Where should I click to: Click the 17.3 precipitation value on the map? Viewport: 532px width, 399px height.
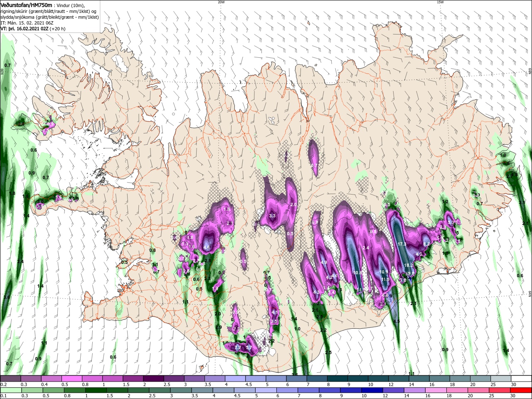401,244
